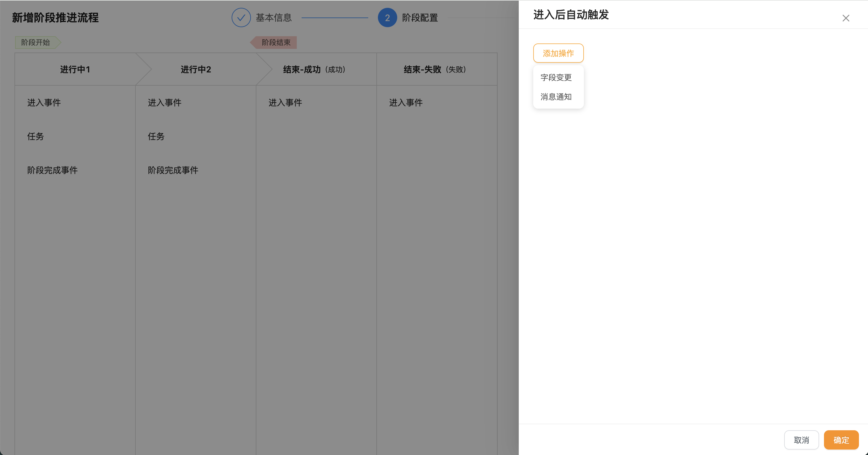Click the 阶段结束 red tag
The width and height of the screenshot is (868, 455).
pos(276,43)
